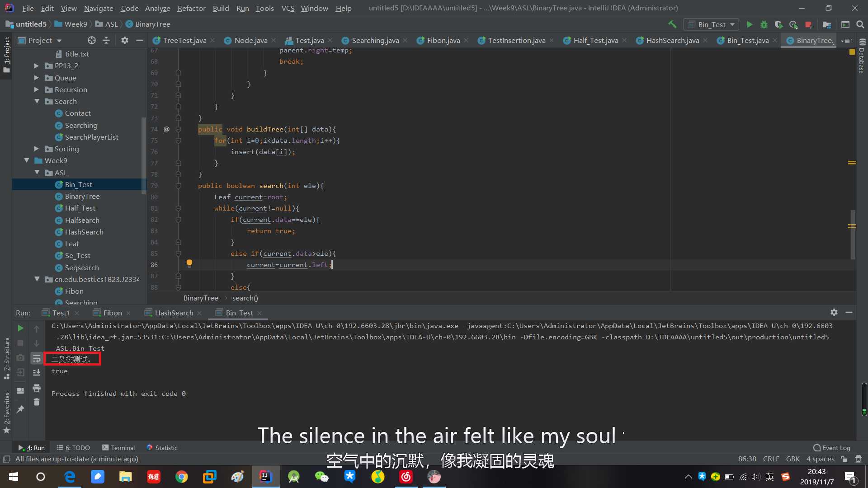Click the Refactor menu item
868x488 pixels.
191,8
